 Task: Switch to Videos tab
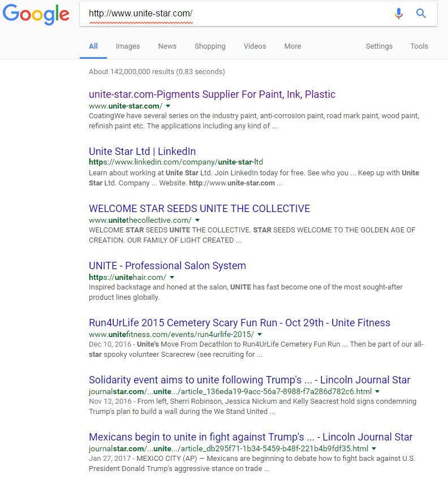[x=255, y=46]
